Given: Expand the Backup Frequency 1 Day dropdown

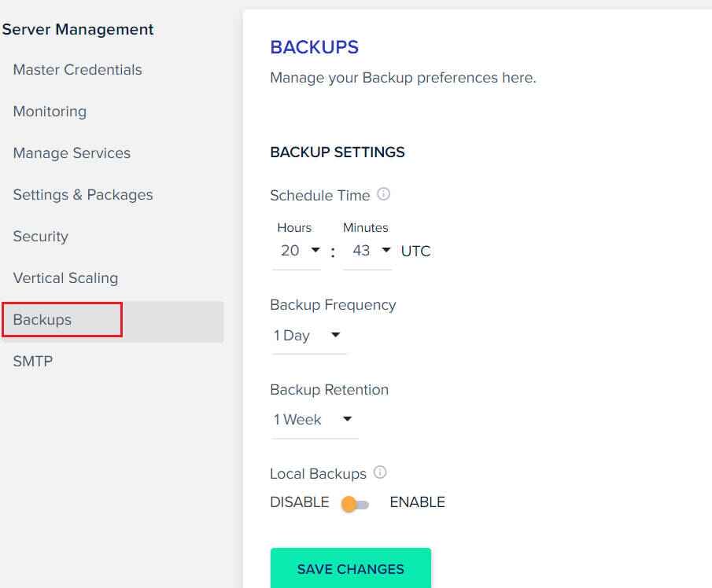Looking at the screenshot, I should pos(308,336).
